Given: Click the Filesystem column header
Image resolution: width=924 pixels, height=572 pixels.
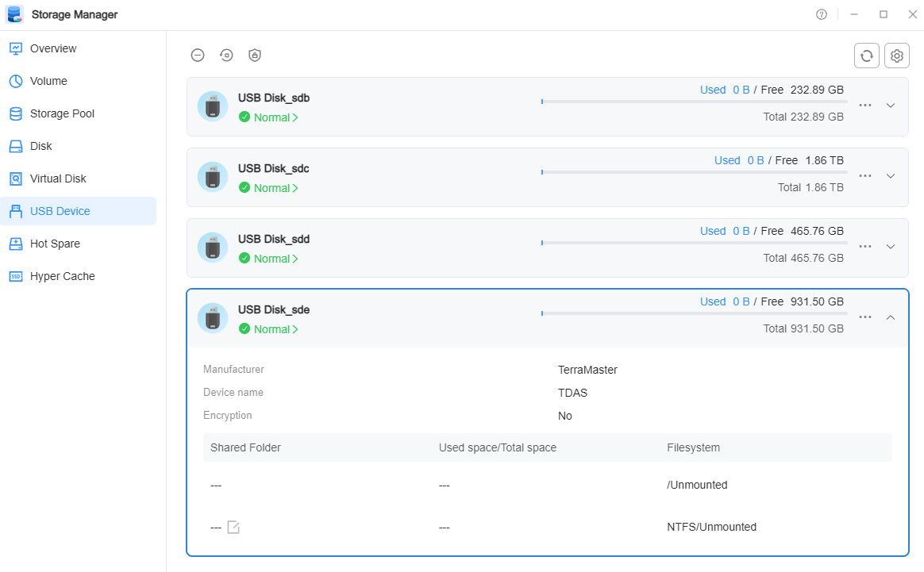Looking at the screenshot, I should point(693,447).
